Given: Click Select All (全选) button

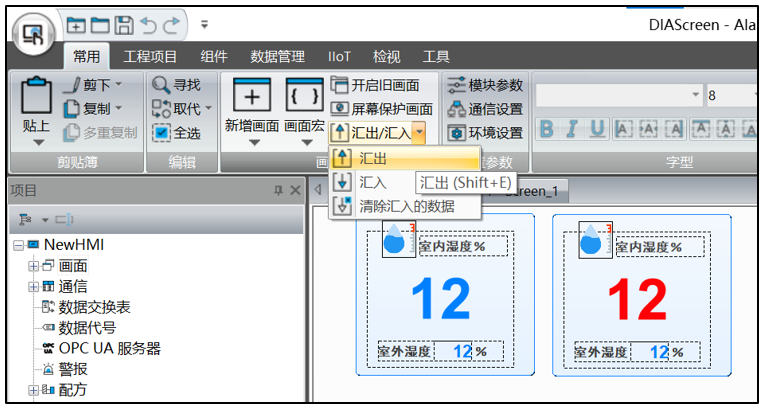Looking at the screenshot, I should 176,133.
